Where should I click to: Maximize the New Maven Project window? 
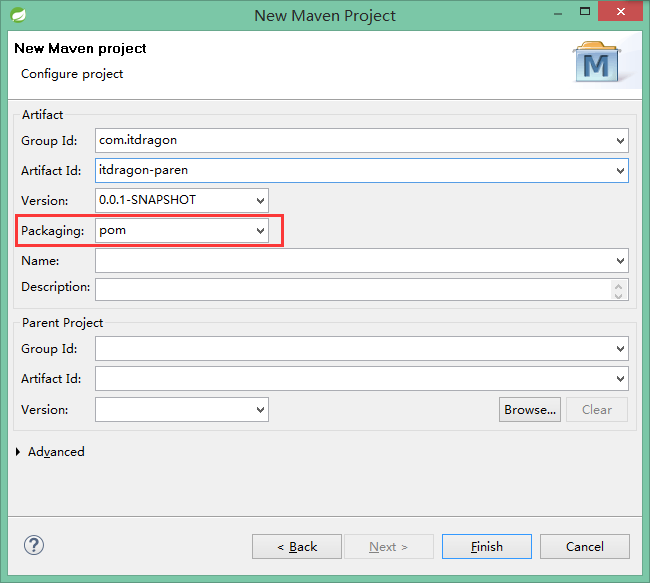(x=585, y=12)
